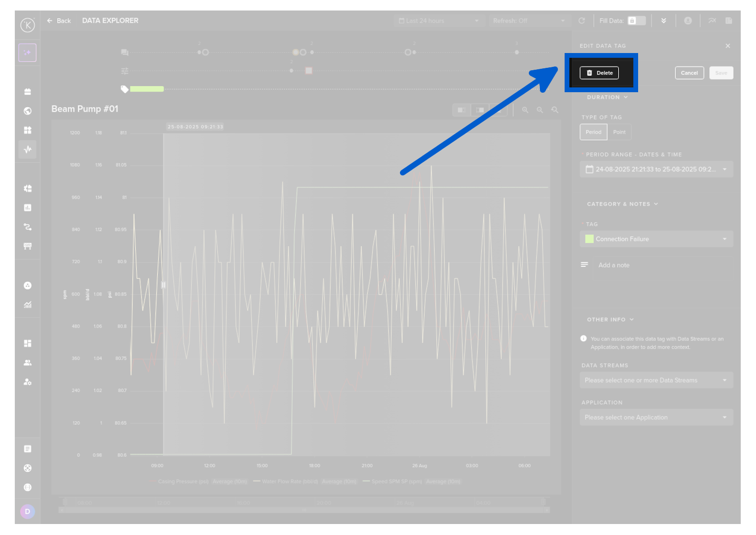756x535 pixels.
Task: Click the download icon in top toolbar
Action: pyautogui.click(x=728, y=21)
